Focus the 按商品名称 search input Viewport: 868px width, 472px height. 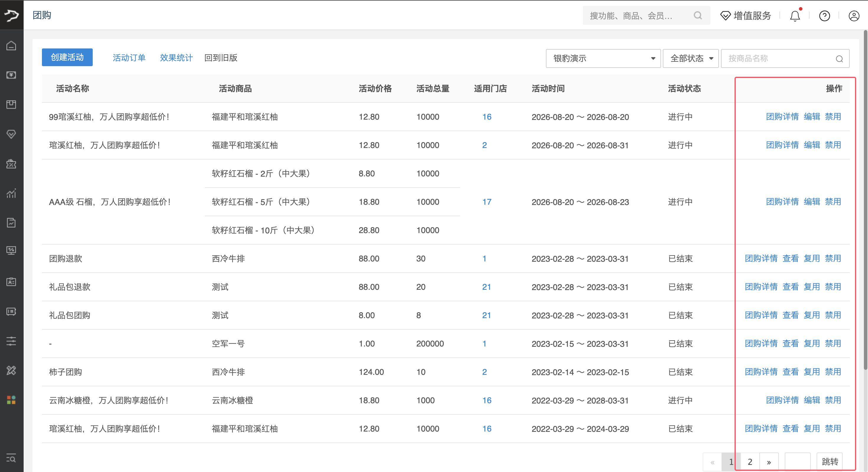785,58
